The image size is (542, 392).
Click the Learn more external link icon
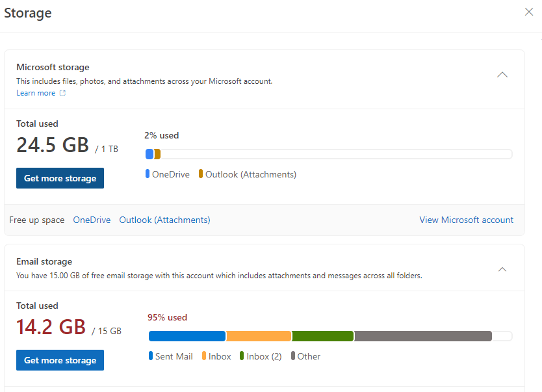[x=62, y=93]
